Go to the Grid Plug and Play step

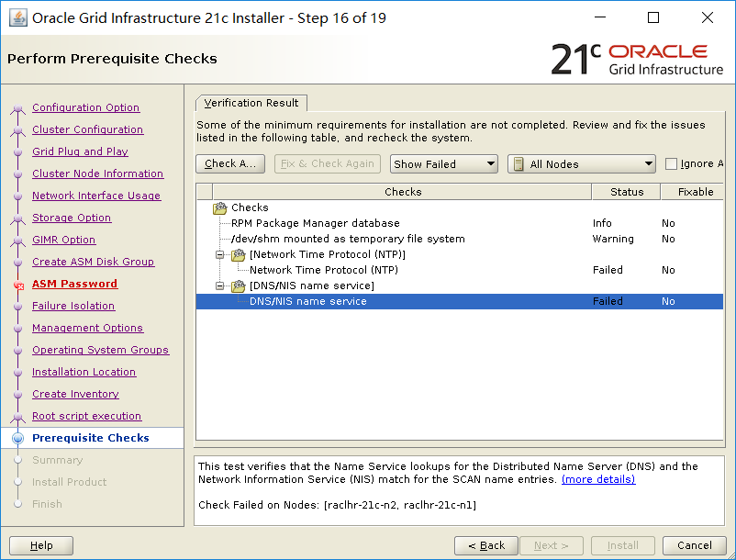[80, 151]
